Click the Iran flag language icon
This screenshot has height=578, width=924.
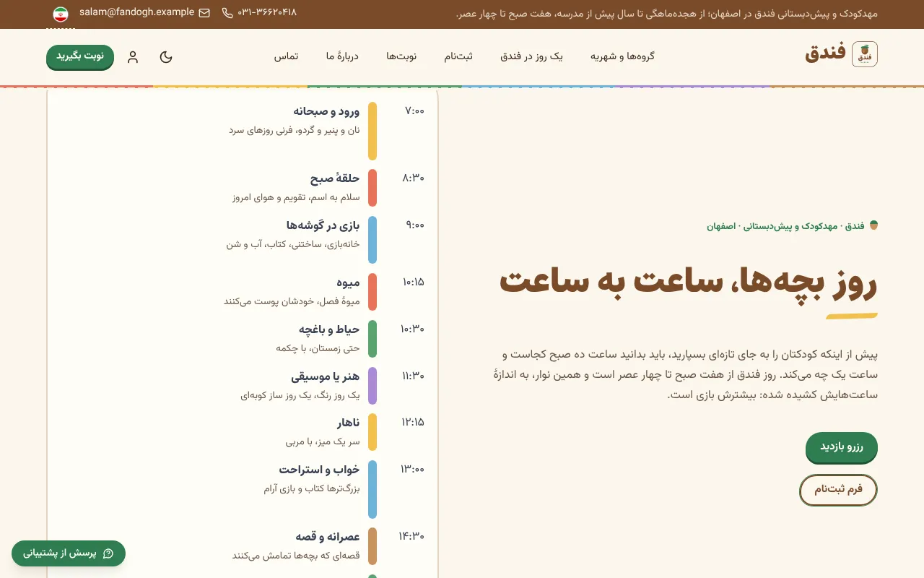click(x=61, y=14)
